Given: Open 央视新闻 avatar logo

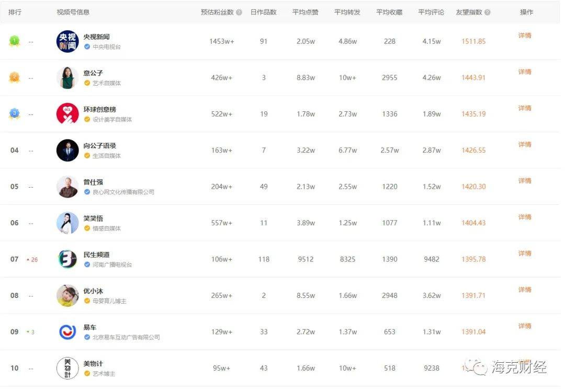Looking at the screenshot, I should [67, 41].
